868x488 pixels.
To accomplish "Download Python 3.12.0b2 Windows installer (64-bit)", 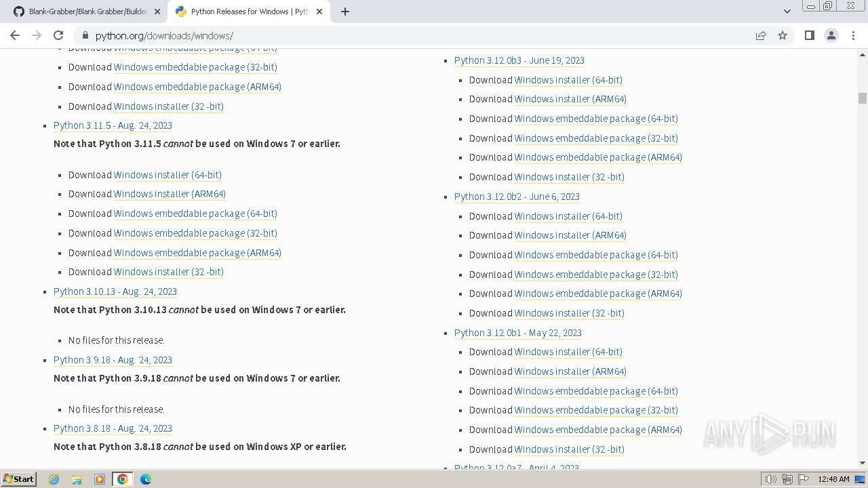I will point(568,216).
